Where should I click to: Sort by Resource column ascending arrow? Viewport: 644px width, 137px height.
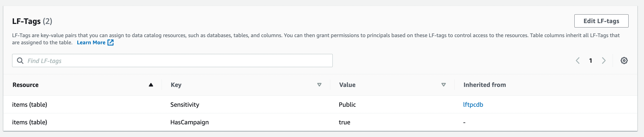pos(151,85)
